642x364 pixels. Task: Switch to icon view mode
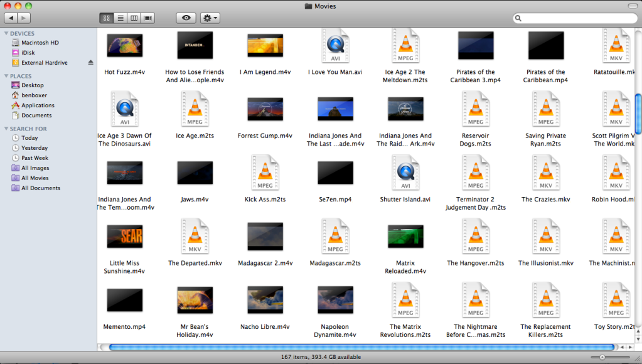click(107, 18)
